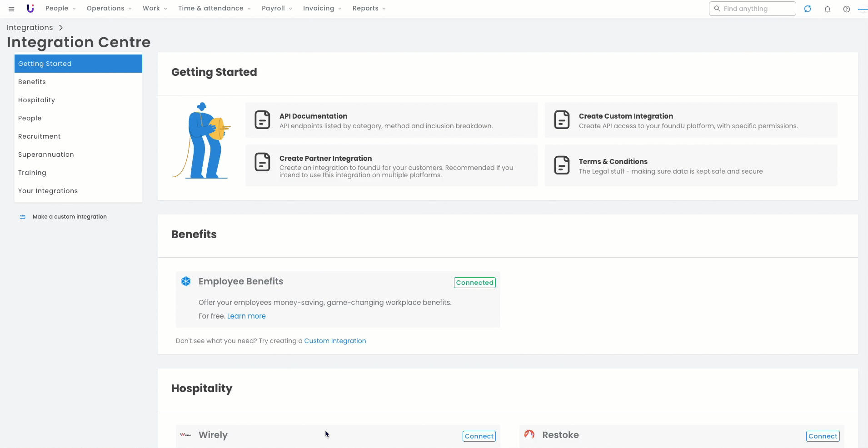This screenshot has height=448, width=868.
Task: Click the Make a custom integration link
Action: pyautogui.click(x=70, y=217)
